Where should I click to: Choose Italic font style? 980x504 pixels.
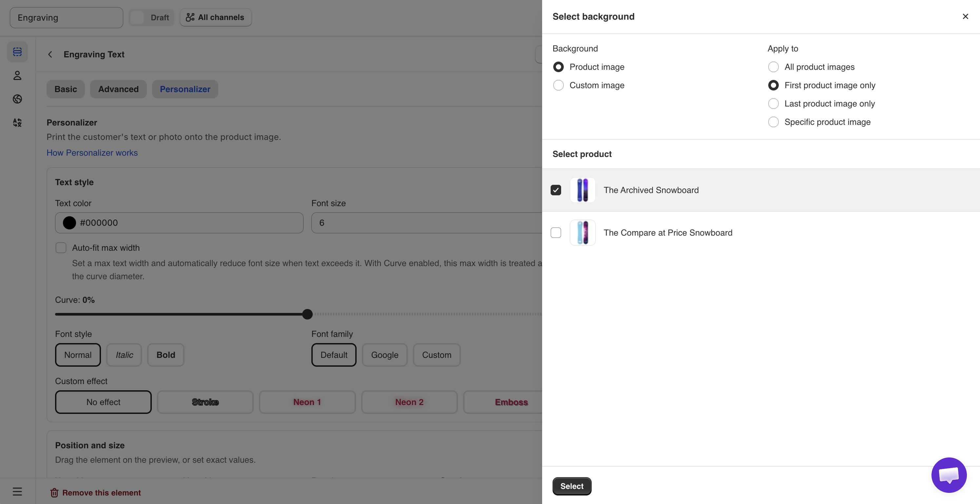(x=124, y=355)
